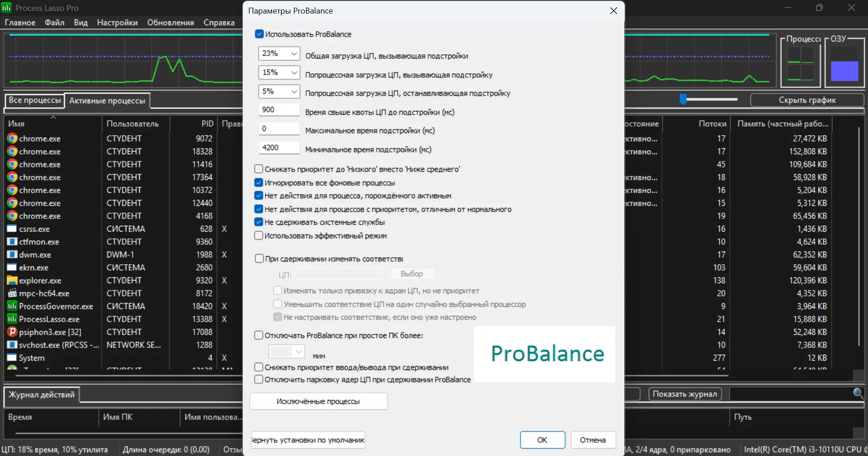
Task: Check При сдерживании изменять соответствие
Action: click(259, 259)
